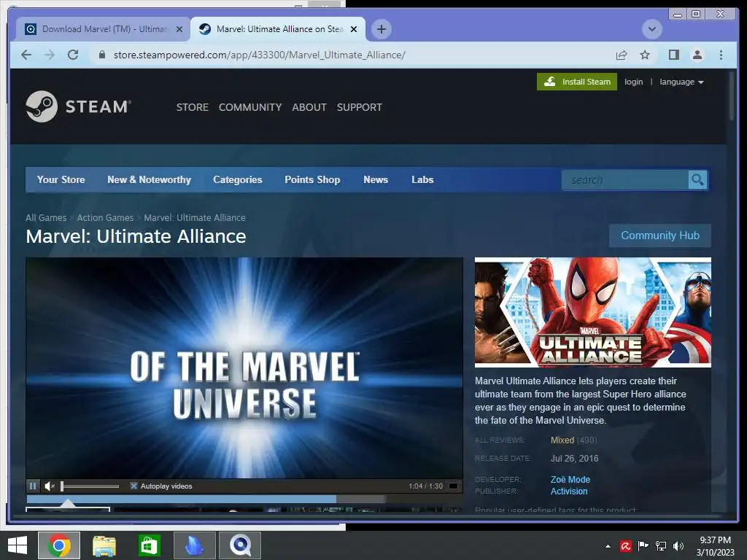Open Chrome three-dot menu
Viewport: 747px width, 560px height.
(x=721, y=55)
